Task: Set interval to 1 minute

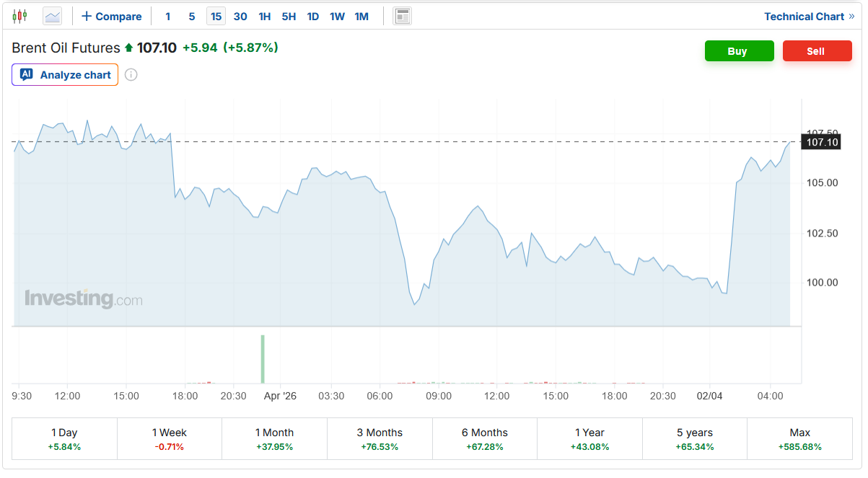Action: [x=168, y=16]
